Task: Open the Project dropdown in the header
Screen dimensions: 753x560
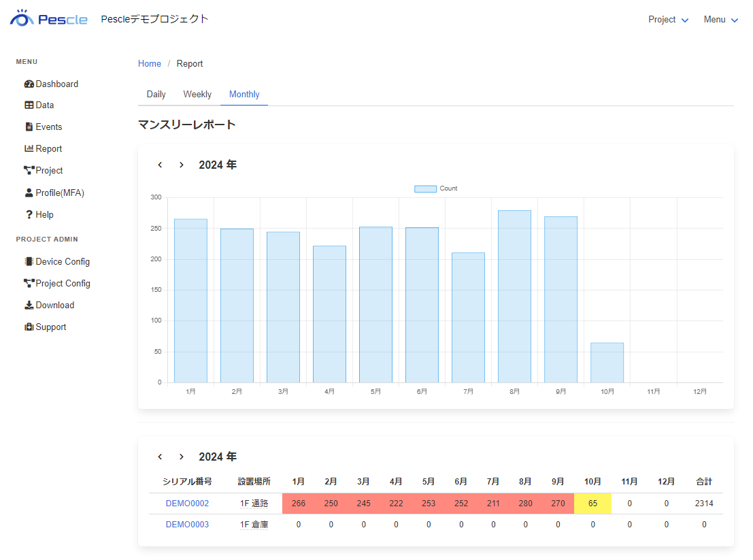Action: pyautogui.click(x=667, y=20)
